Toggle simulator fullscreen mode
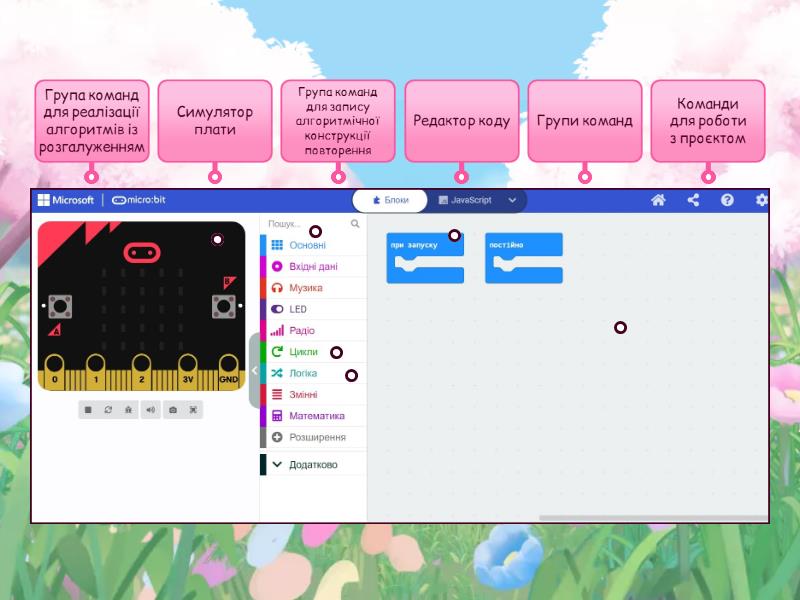The width and height of the screenshot is (800, 600). [193, 408]
